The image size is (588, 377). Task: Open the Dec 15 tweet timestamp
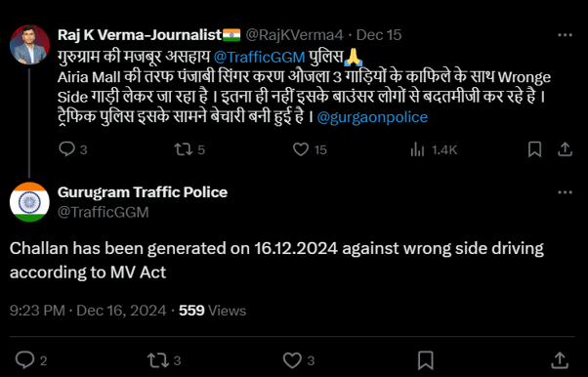click(x=379, y=35)
